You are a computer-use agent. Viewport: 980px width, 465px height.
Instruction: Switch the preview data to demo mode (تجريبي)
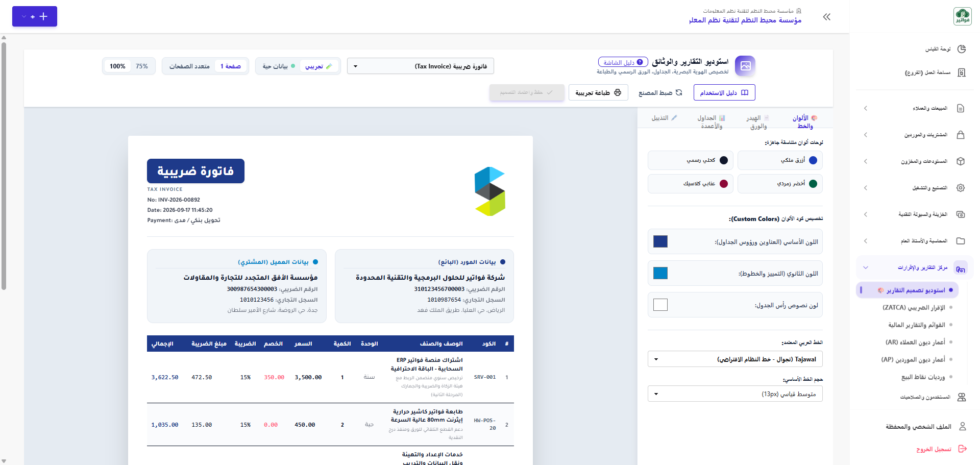point(318,66)
